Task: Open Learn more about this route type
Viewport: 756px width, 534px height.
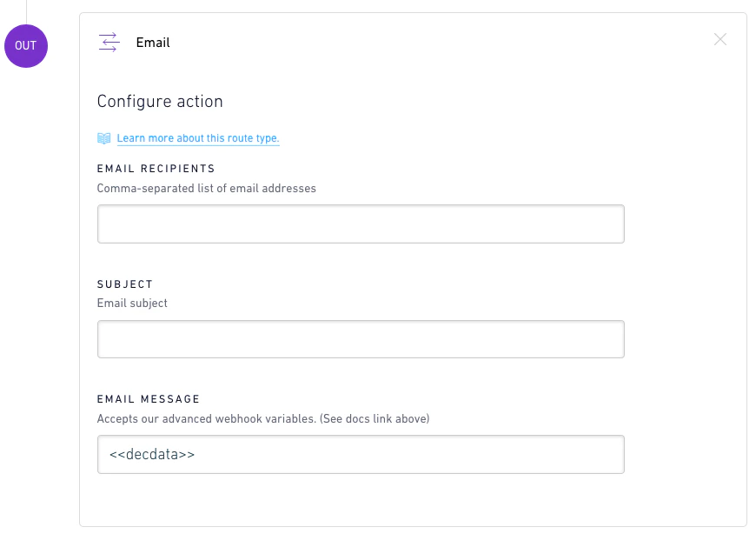Action: 198,137
